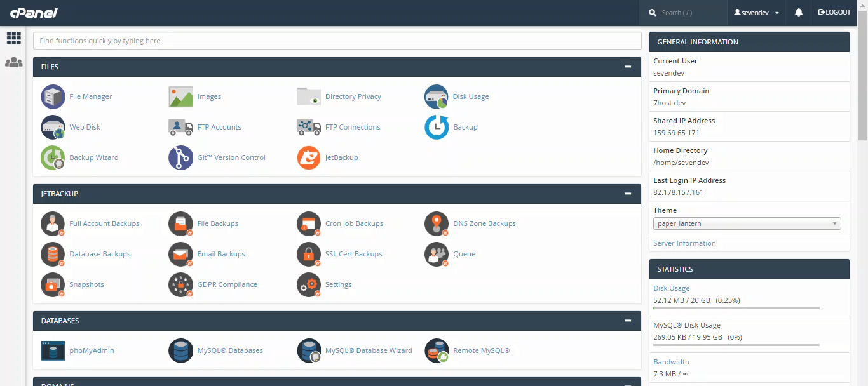
Task: Click the General Information panel header
Action: tap(749, 42)
